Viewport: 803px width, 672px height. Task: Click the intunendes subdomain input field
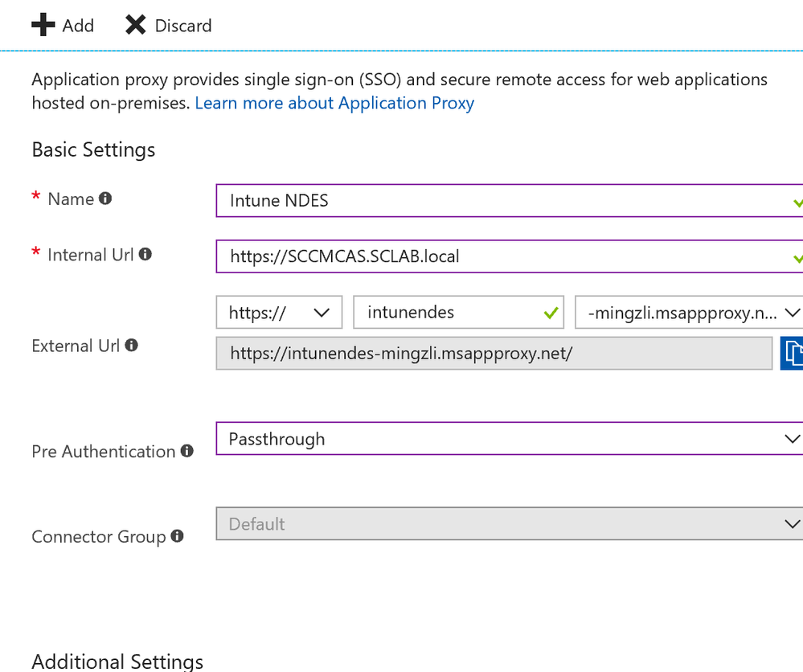pyautogui.click(x=450, y=313)
